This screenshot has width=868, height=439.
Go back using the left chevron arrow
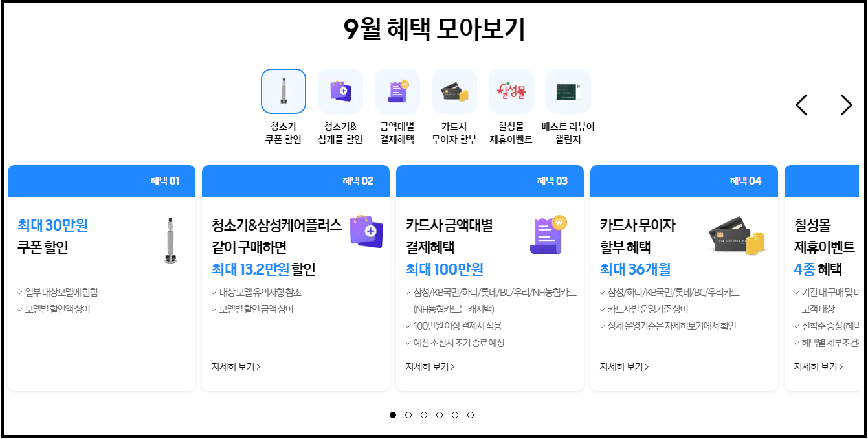click(803, 104)
